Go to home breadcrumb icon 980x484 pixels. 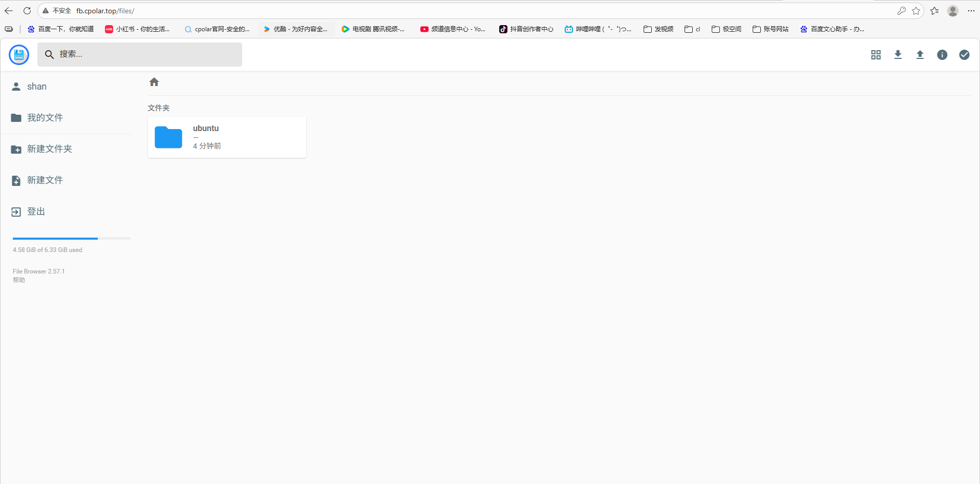[154, 82]
